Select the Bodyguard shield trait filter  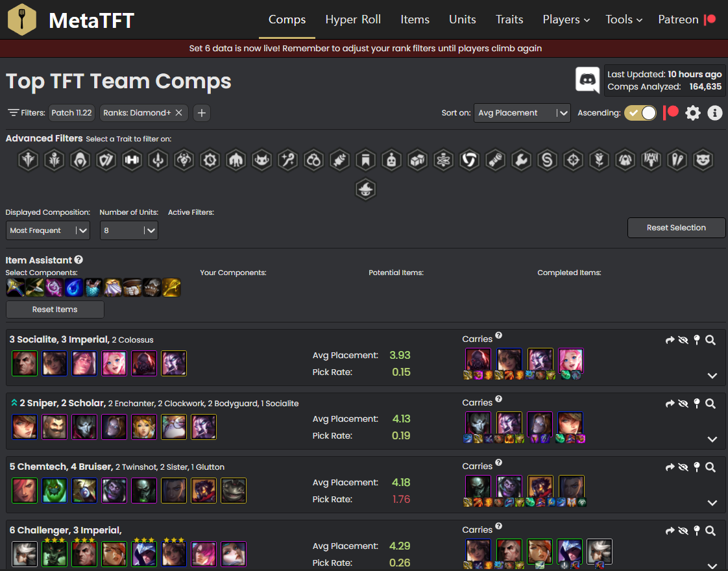coord(106,160)
